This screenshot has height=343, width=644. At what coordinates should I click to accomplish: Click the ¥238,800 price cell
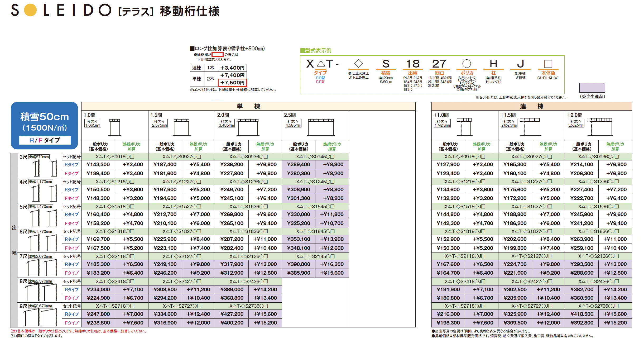98,323
